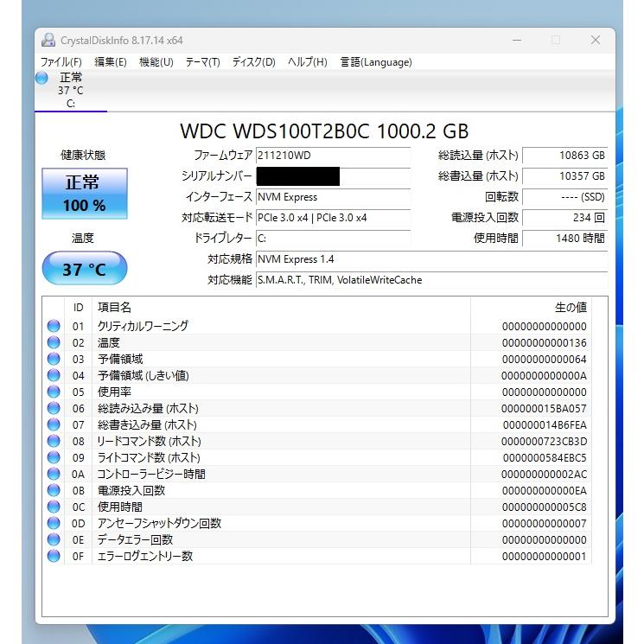Image resolution: width=644 pixels, height=644 pixels.
Task: Click the status icon for row 0D アンセーフシャットダウン回数
Action: click(54, 523)
